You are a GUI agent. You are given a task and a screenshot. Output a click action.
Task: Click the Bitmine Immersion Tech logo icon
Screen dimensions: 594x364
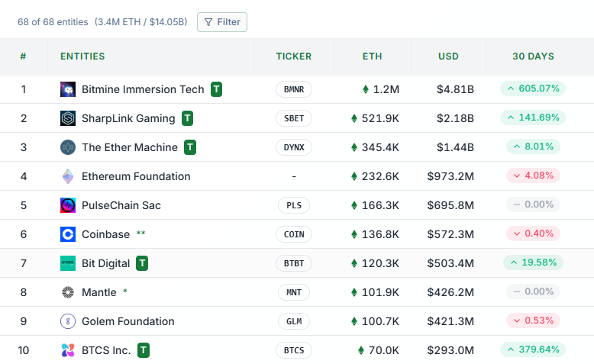coord(68,89)
